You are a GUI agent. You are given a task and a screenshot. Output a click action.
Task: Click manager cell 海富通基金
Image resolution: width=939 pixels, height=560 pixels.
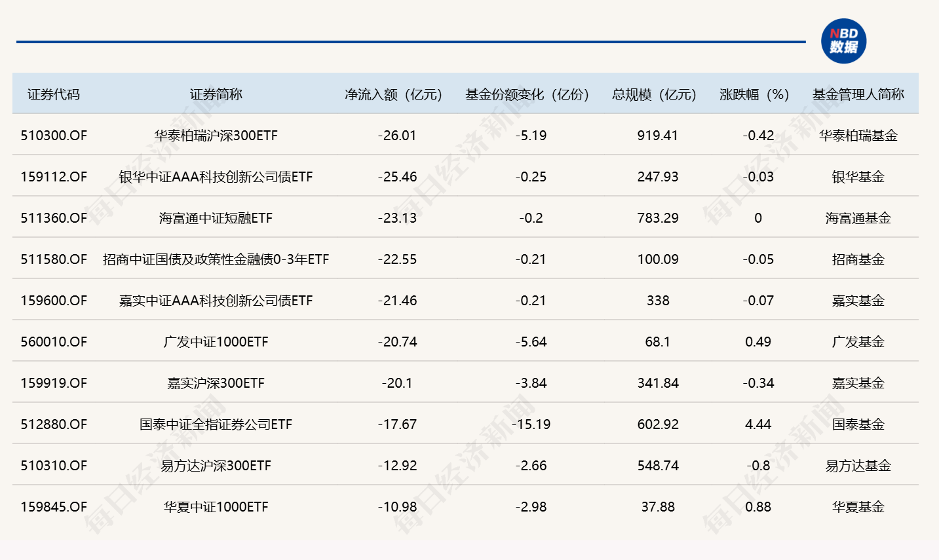click(x=858, y=218)
